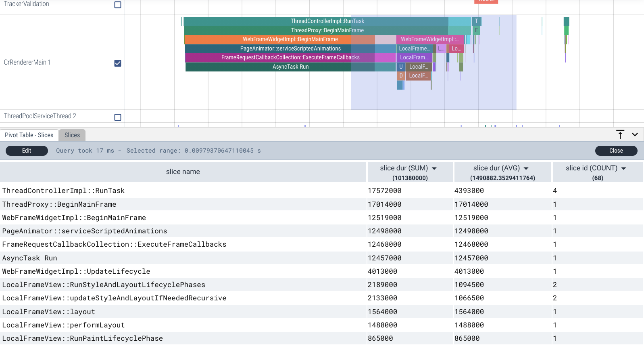Switch to the Slices tab
644x346 pixels.
tap(72, 135)
